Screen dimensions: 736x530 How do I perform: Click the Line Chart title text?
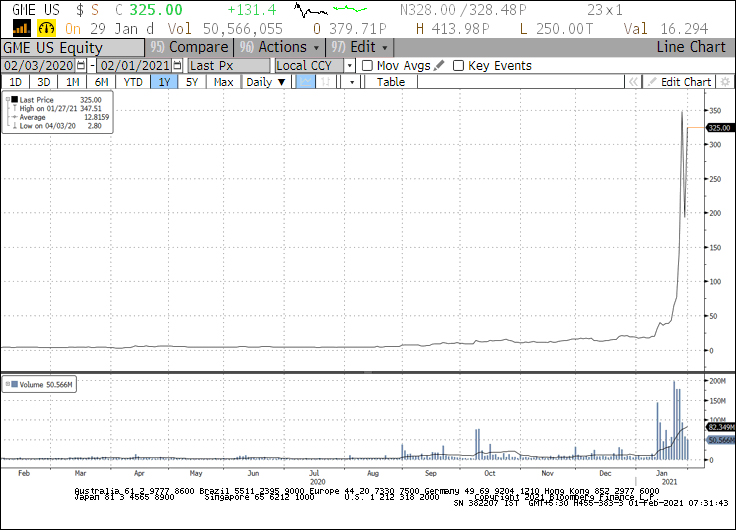[691, 47]
